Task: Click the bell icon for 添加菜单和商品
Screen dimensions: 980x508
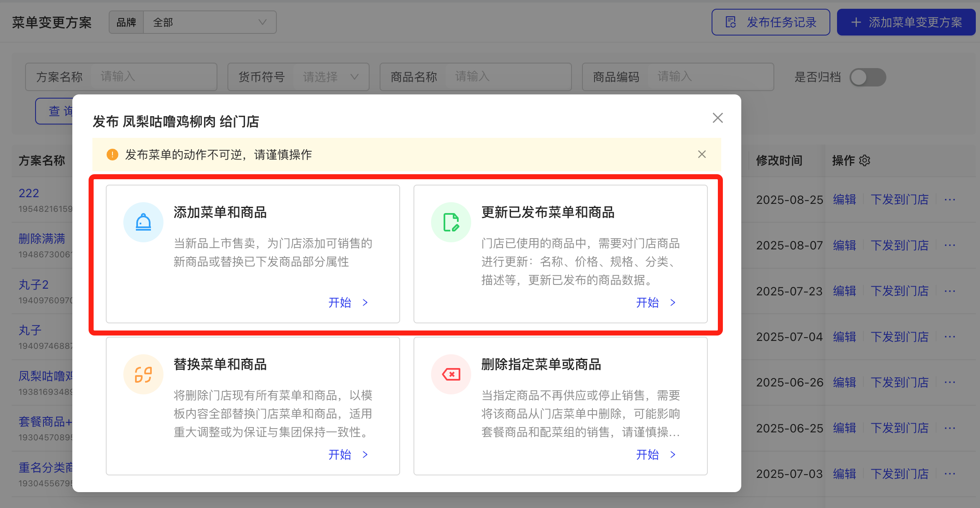Action: click(143, 222)
